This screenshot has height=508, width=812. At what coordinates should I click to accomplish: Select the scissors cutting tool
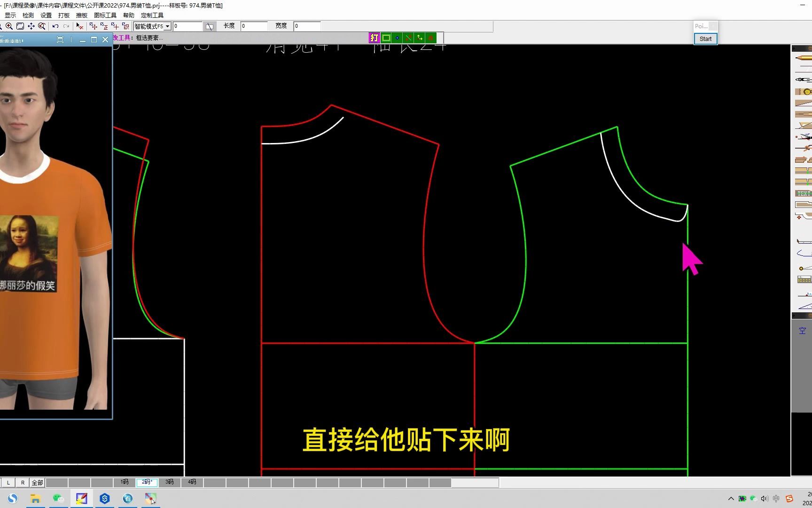tap(803, 137)
